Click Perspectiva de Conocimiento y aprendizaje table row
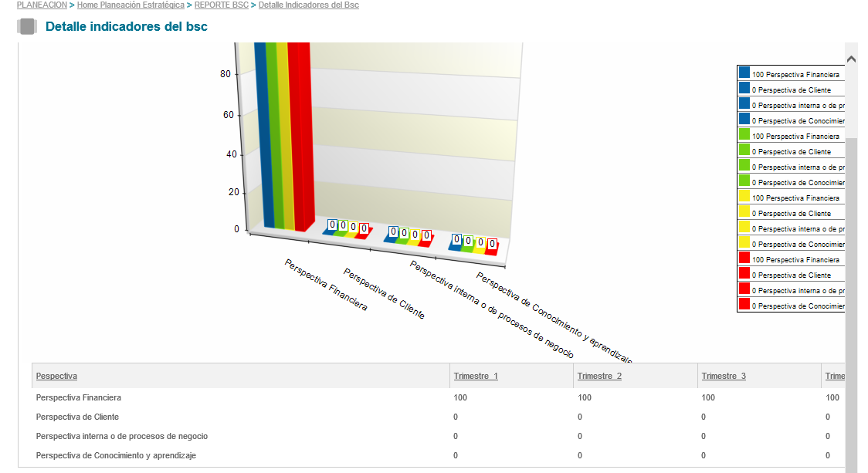868x473 pixels. [116, 455]
